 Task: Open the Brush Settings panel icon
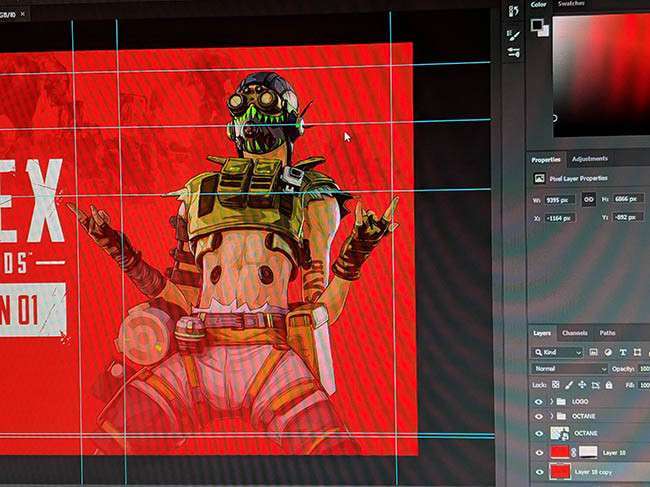[514, 52]
